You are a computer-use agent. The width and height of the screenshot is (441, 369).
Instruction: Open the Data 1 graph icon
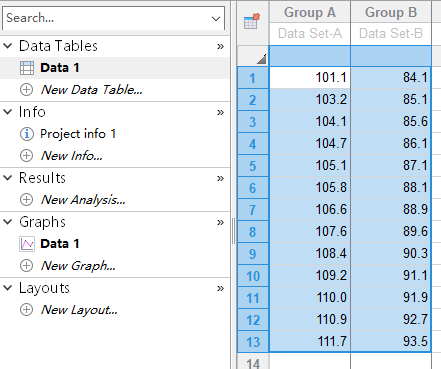[27, 244]
